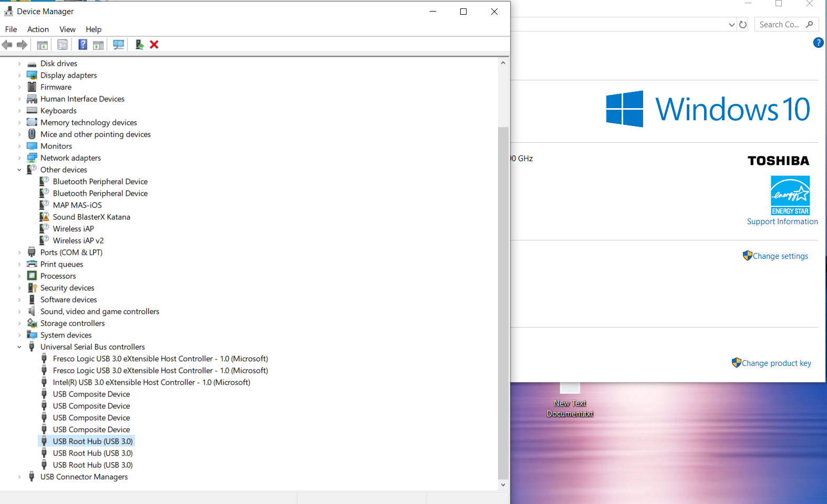Expand Sound, video and game controllers
Screen dimensions: 827x504
[x=19, y=311]
